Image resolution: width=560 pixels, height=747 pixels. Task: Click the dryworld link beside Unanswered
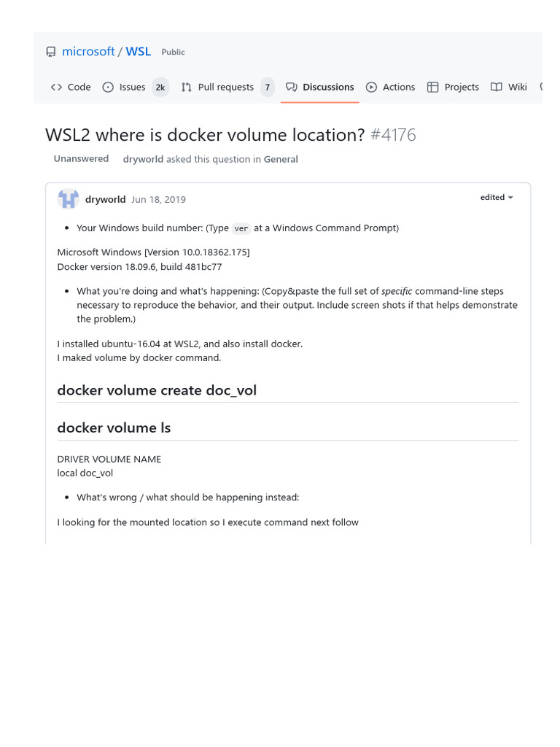(x=143, y=159)
